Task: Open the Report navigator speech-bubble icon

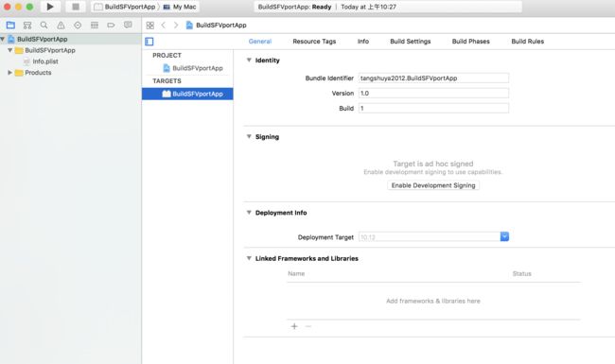Action: [128, 26]
